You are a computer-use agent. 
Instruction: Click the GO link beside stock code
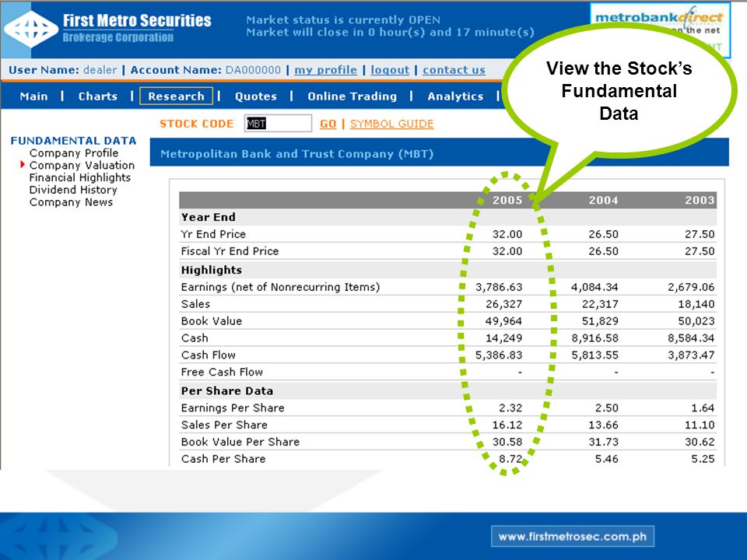tap(328, 124)
